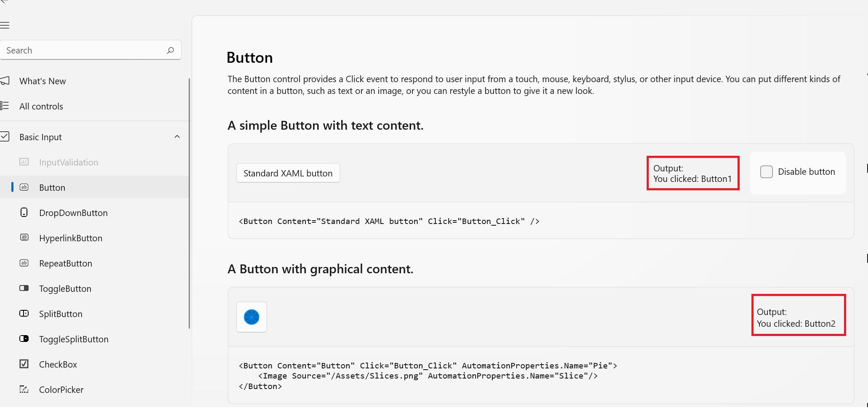Go to the ToggleSplitButton page
The image size is (868, 408).
pyautogui.click(x=74, y=339)
